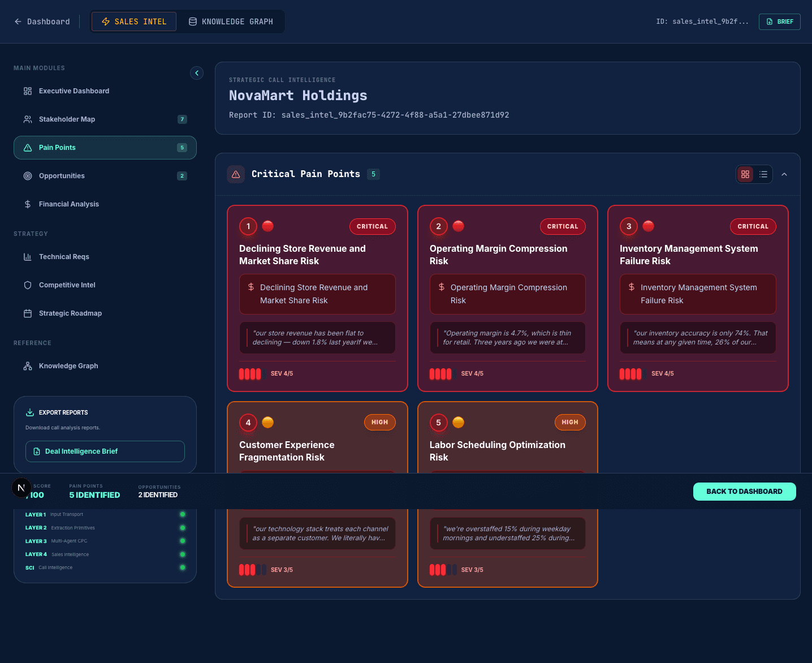The width and height of the screenshot is (812, 663).
Task: Click the CRITICAL badge on Declining Store Revenue card
Action: click(372, 226)
